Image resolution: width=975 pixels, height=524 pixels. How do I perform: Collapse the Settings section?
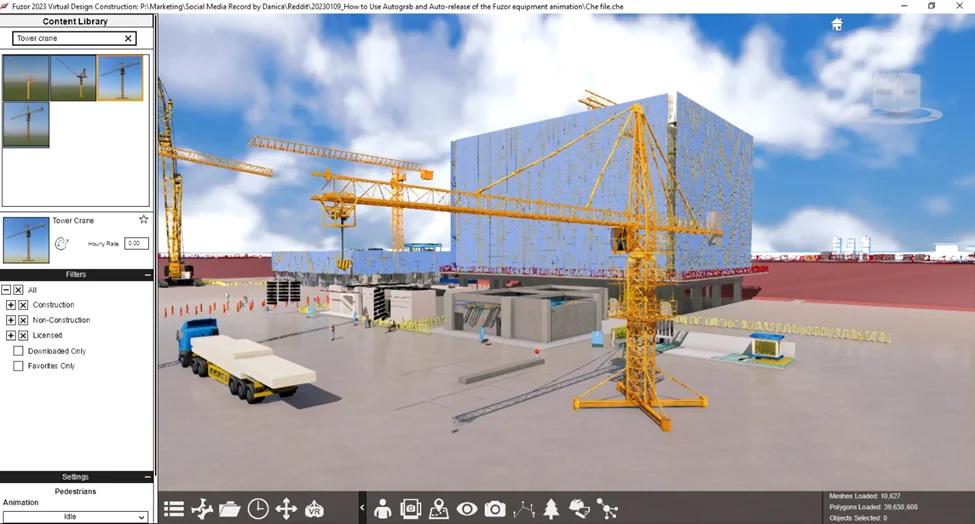[147, 477]
